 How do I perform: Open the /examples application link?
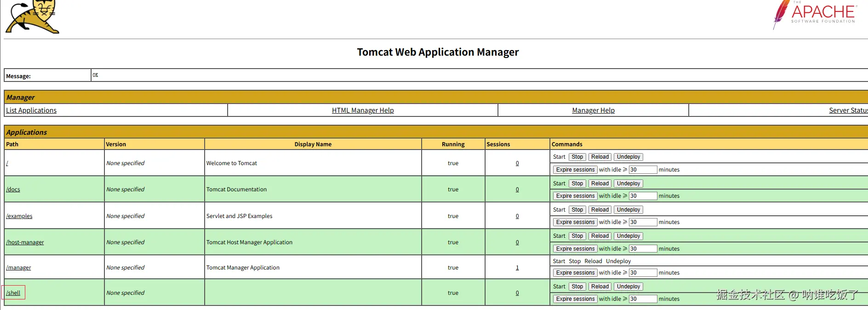click(x=19, y=216)
